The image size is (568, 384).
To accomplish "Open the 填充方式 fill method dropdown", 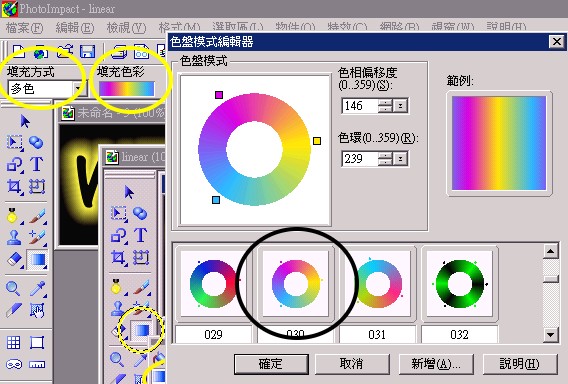I will pyautogui.click(x=78, y=88).
